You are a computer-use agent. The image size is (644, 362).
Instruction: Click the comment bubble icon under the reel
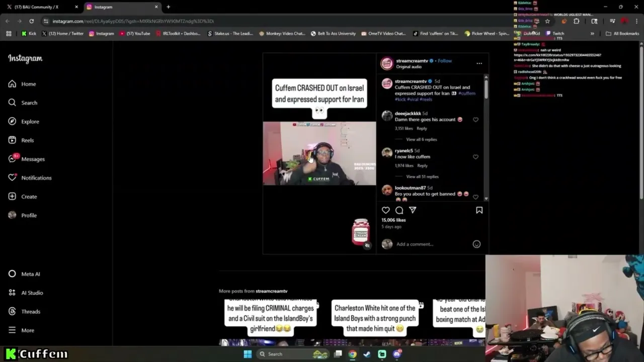pyautogui.click(x=399, y=210)
